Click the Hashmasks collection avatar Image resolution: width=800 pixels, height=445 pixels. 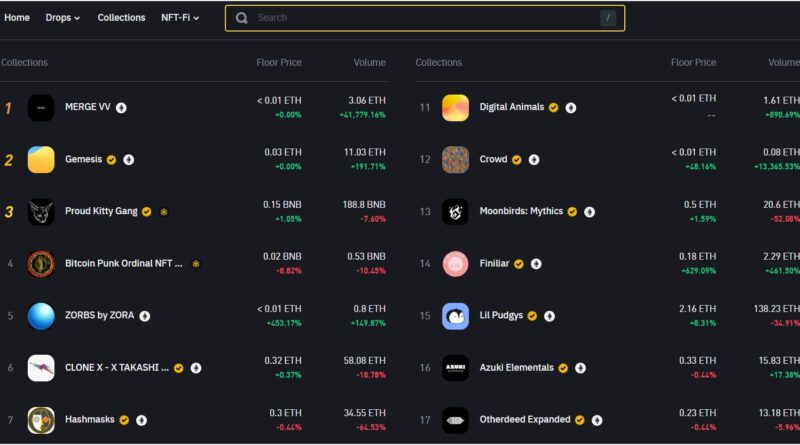[41, 420]
